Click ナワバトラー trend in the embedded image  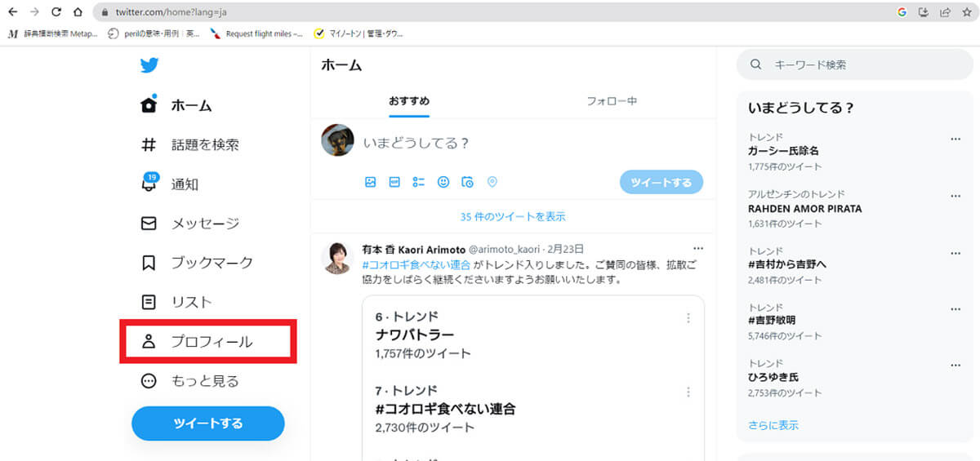click(415, 335)
